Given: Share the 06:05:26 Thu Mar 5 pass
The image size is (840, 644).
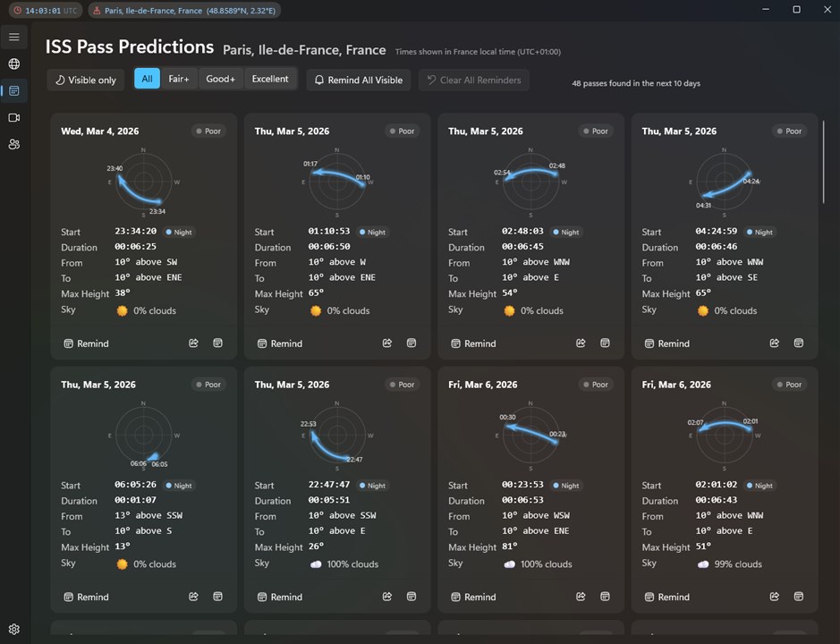Looking at the screenshot, I should (193, 597).
